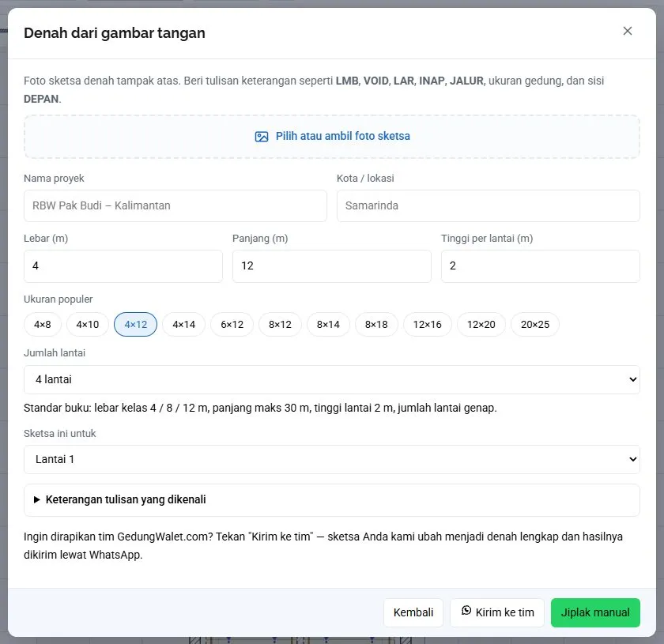Click the Panjang (m) input field
This screenshot has width=664, height=644.
point(331,266)
